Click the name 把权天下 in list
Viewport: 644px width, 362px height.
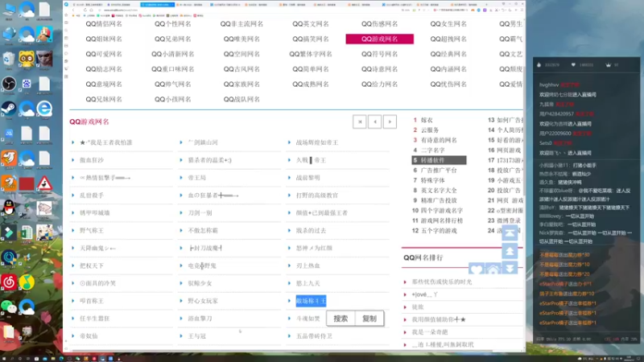pos(92,265)
